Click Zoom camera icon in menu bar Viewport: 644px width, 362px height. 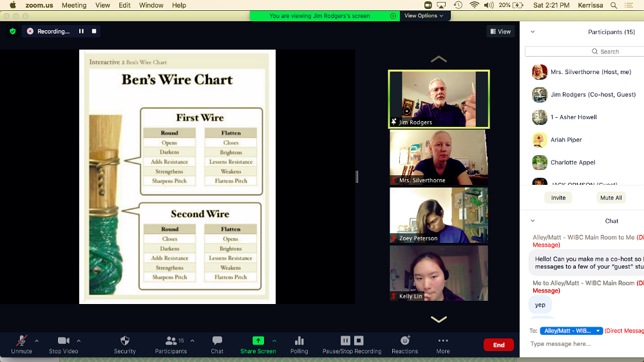pos(428,5)
